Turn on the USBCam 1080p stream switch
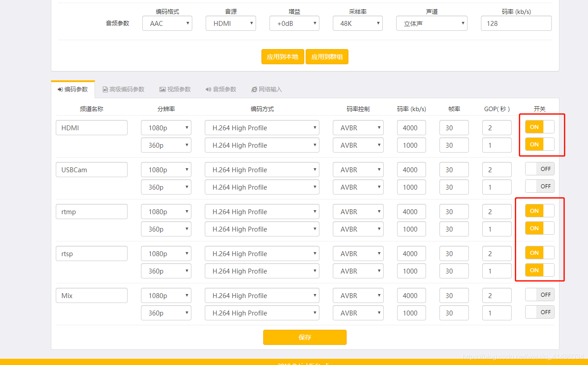The width and height of the screenshot is (588, 365). pyautogui.click(x=540, y=169)
